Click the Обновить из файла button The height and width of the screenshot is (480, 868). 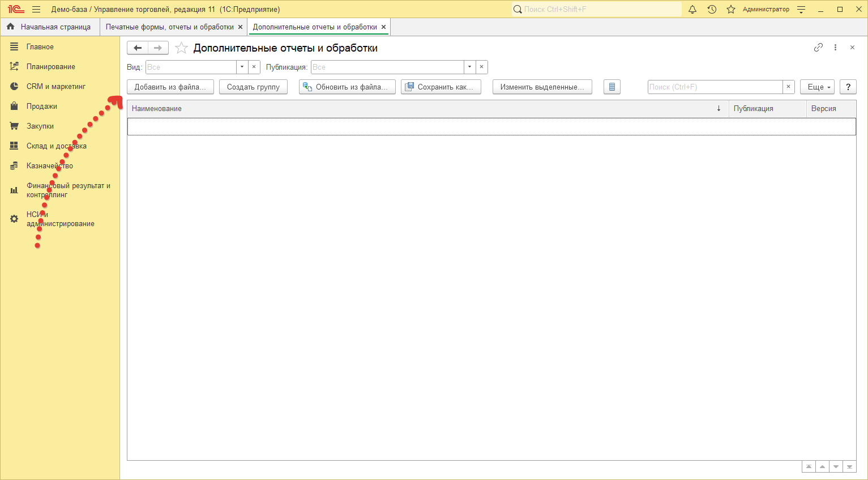point(347,87)
